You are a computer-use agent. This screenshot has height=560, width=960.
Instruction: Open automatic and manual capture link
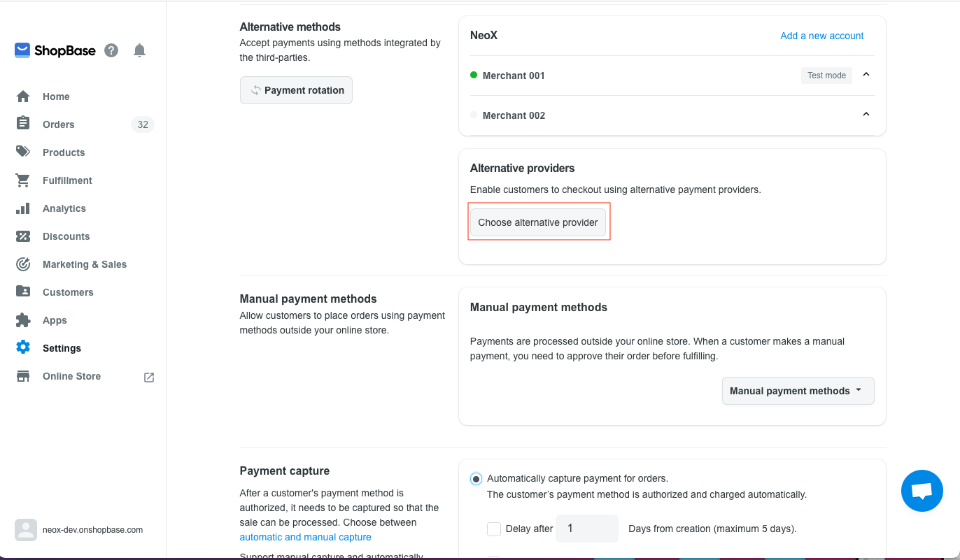tap(305, 537)
